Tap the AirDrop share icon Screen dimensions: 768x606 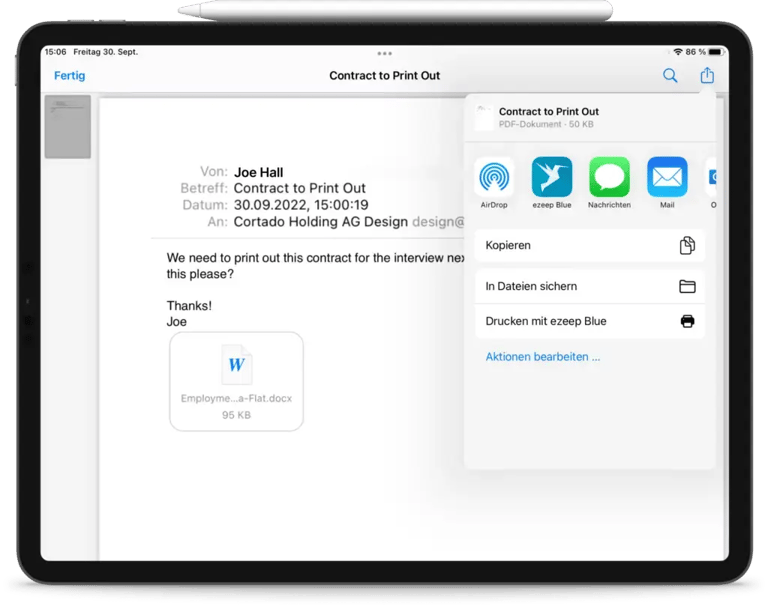494,177
